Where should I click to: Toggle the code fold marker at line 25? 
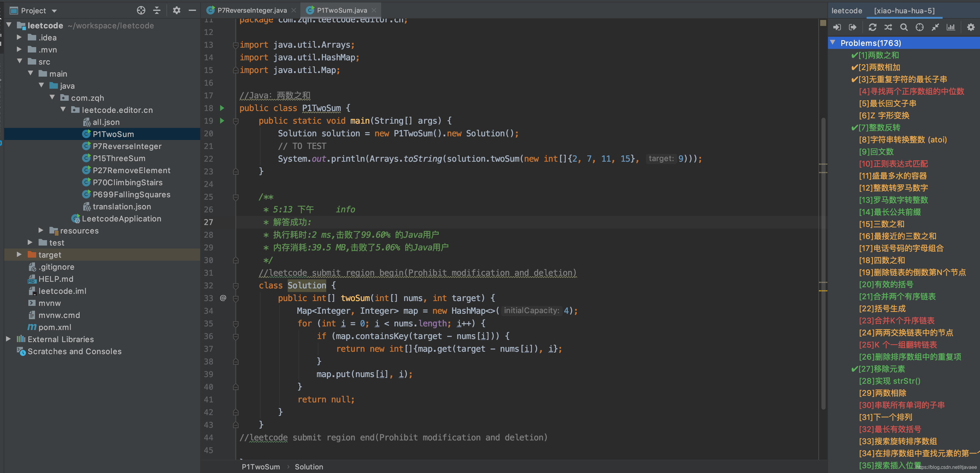tap(236, 197)
